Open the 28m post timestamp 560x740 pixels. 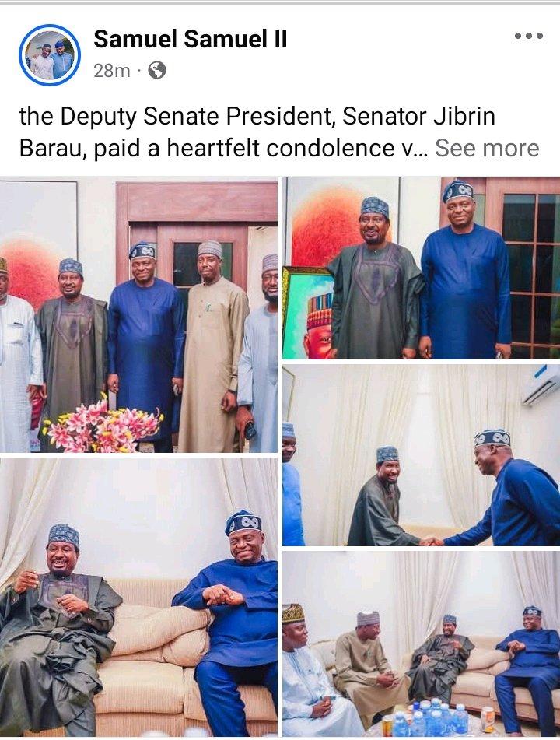click(112, 71)
